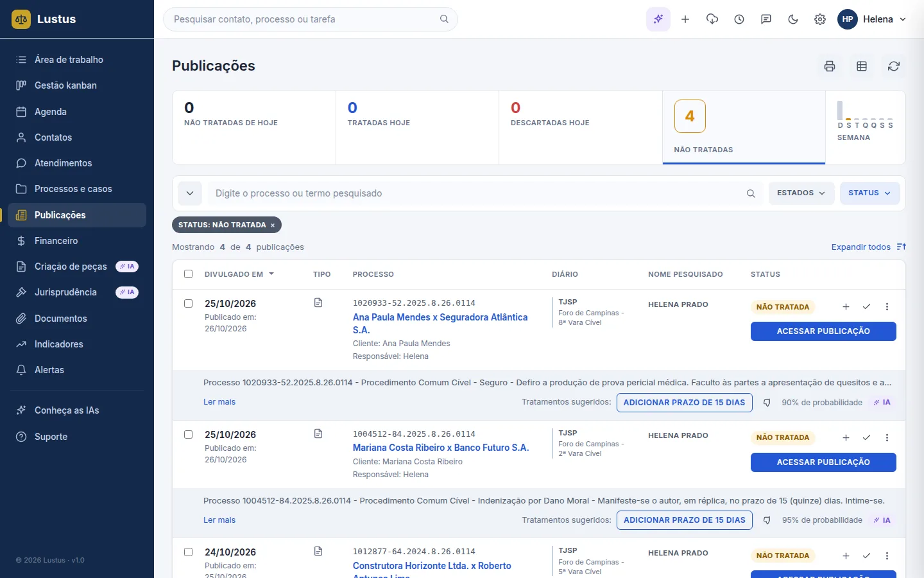Open three-dot menu on Ana Paula Mendes row
Viewport: 924px width, 578px height.
click(887, 307)
